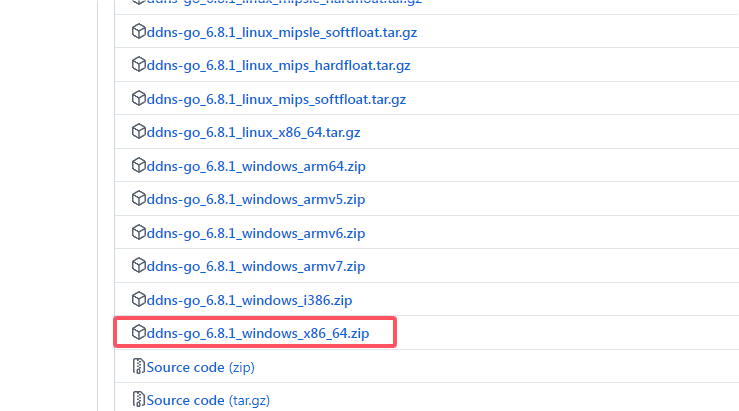Click zip file icon beside Source code (zip)
The image size is (739, 411).
tap(139, 366)
